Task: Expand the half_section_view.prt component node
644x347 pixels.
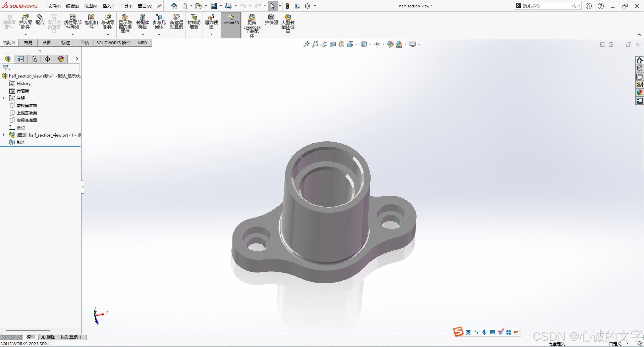Action: [4, 135]
